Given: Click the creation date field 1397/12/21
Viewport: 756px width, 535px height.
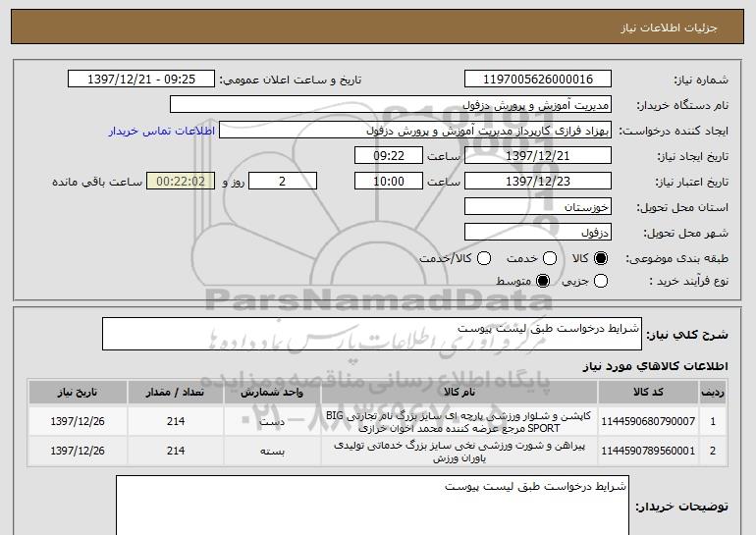Looking at the screenshot, I should pyautogui.click(x=538, y=156).
